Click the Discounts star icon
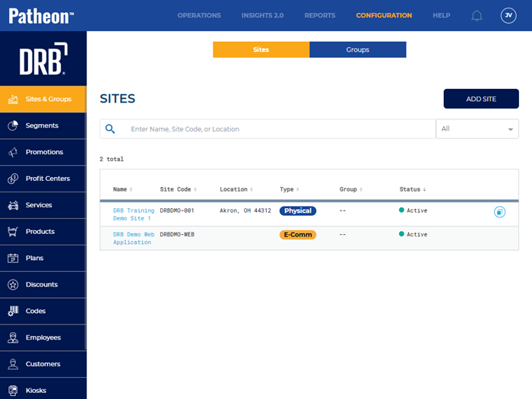This screenshot has height=399, width=532. click(x=13, y=284)
